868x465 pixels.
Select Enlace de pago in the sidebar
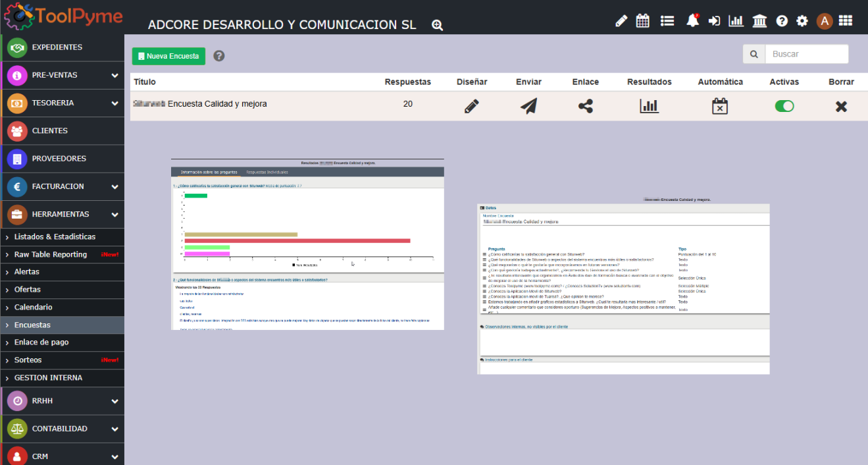41,342
